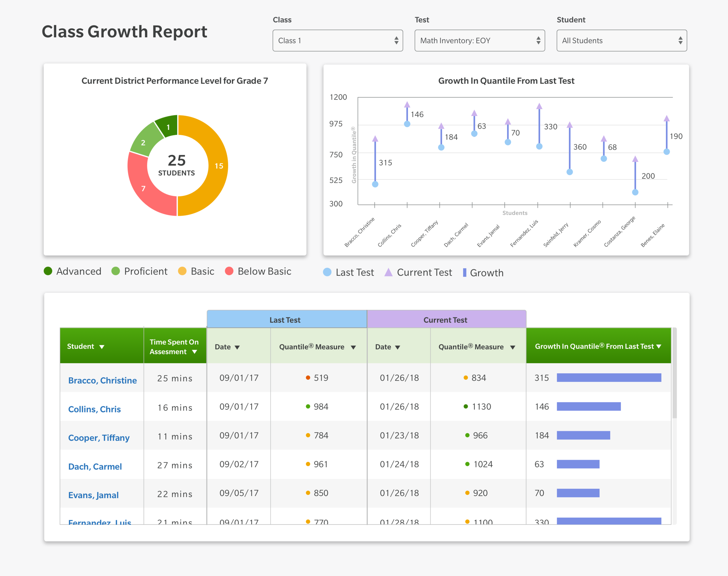728x576 pixels.
Task: Sort Growth In Quantile column arrow
Action: point(659,347)
